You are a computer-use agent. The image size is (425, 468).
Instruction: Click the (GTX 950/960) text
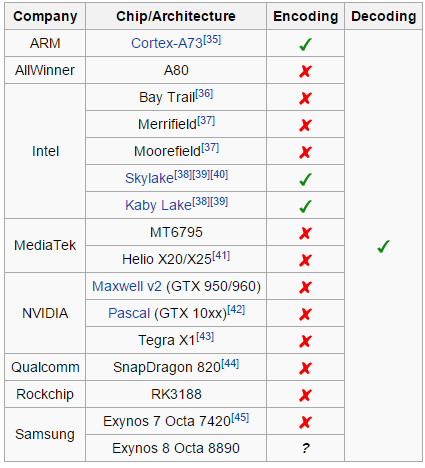(213, 286)
